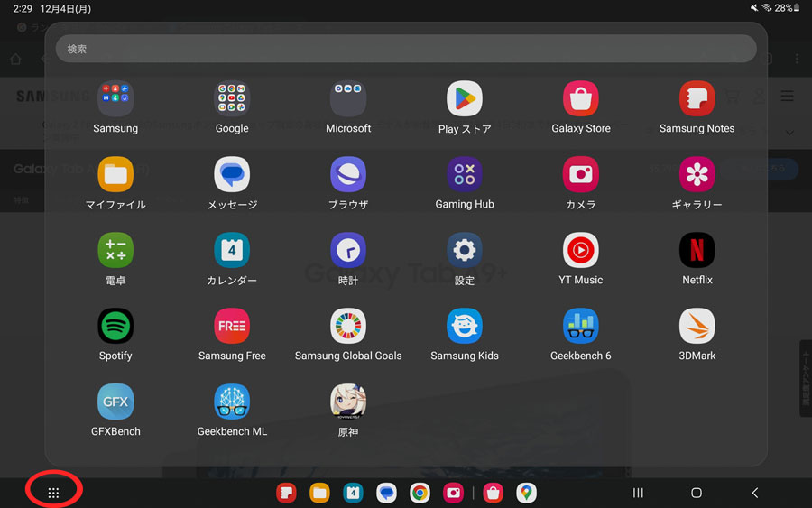Open Gaming Hub app

[465, 174]
